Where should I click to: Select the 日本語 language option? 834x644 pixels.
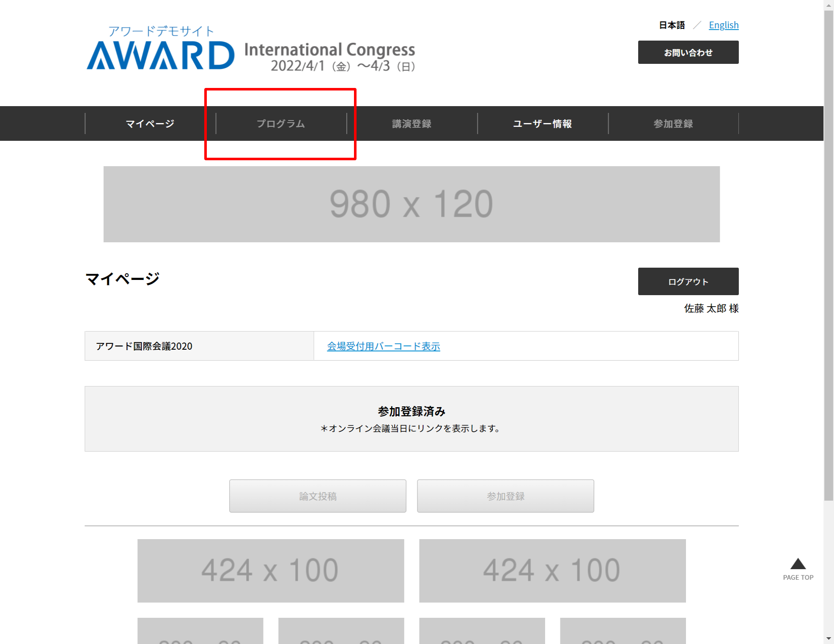pyautogui.click(x=672, y=25)
